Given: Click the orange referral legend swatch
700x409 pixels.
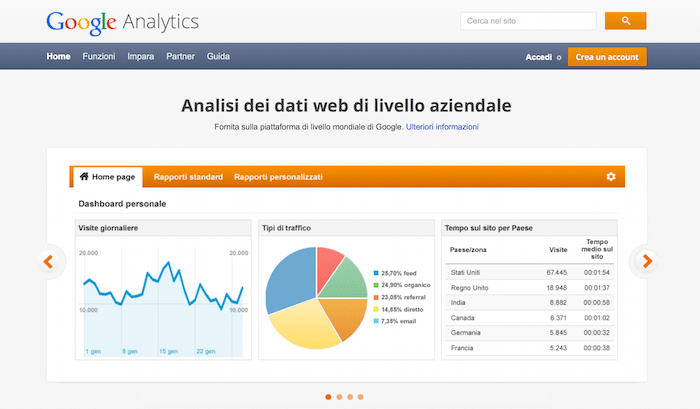Looking at the screenshot, I should click(x=376, y=297).
